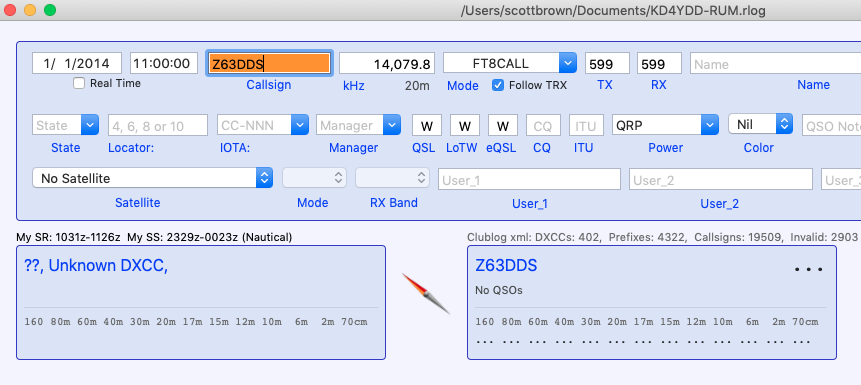Click the eQSL status field W

pos(502,125)
